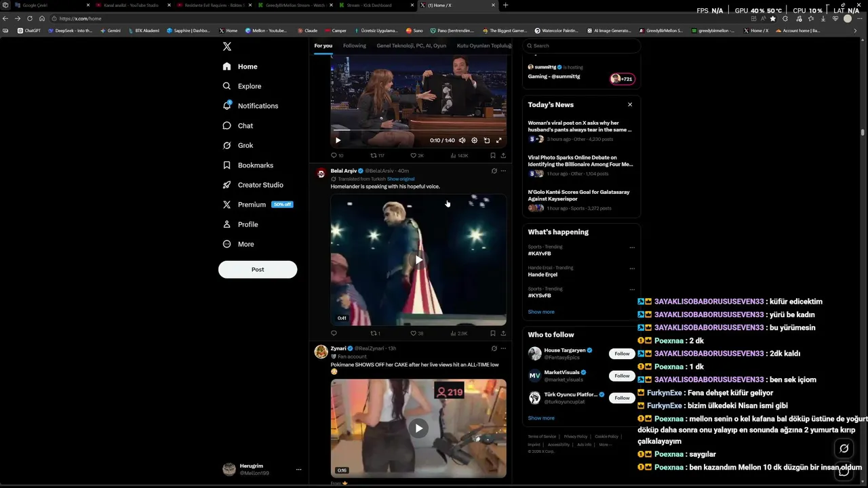Open Belal Arşiv's profile name

tap(343, 171)
